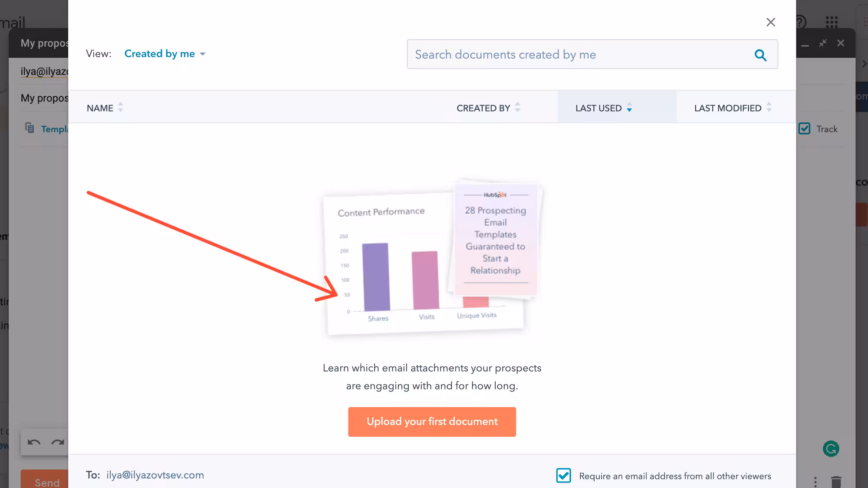Open the more options three-dot icon
868x488 pixels.
815,481
